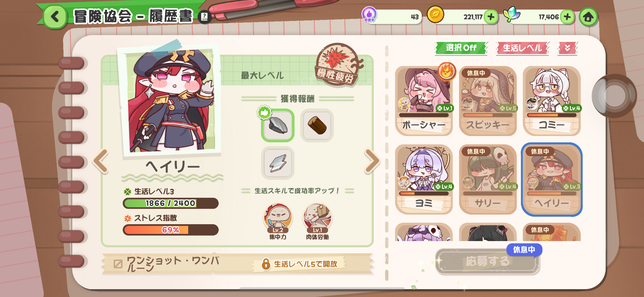Open the 生活レベル sort dropdown

tap(523, 48)
